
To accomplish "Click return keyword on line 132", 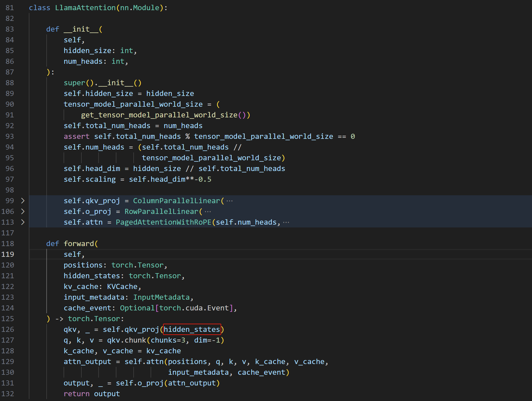I will click(77, 394).
